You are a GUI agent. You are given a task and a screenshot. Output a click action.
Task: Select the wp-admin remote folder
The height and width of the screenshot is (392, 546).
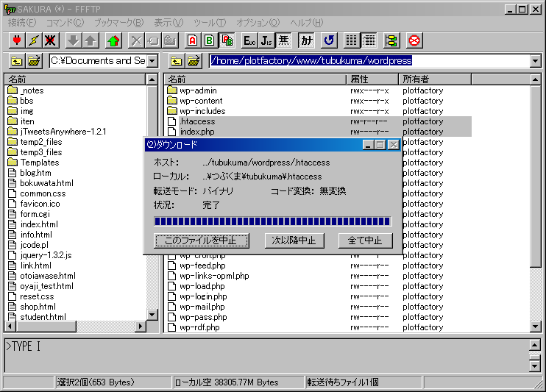tap(198, 90)
